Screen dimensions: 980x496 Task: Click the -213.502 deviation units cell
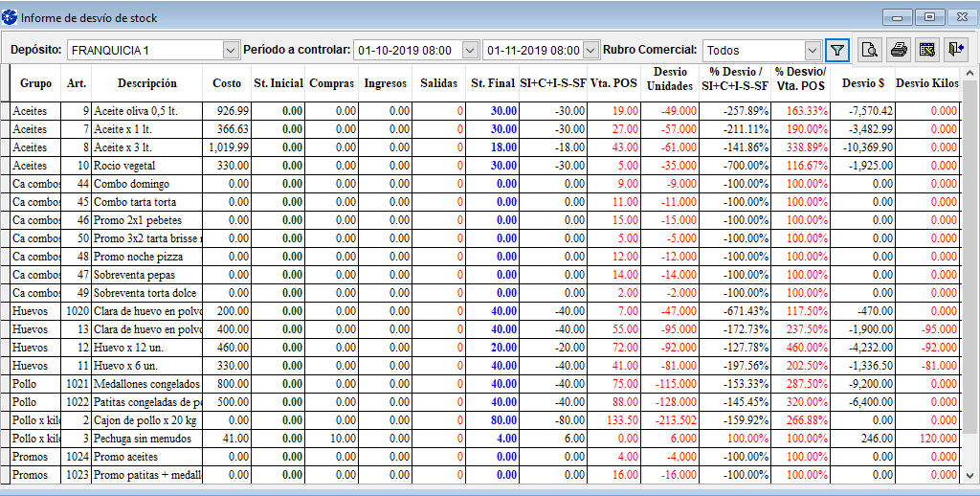(670, 420)
